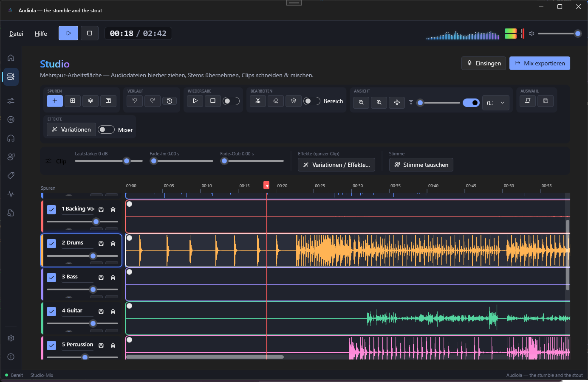
Task: Open the history clock icon in Verlauf
Action: (170, 101)
